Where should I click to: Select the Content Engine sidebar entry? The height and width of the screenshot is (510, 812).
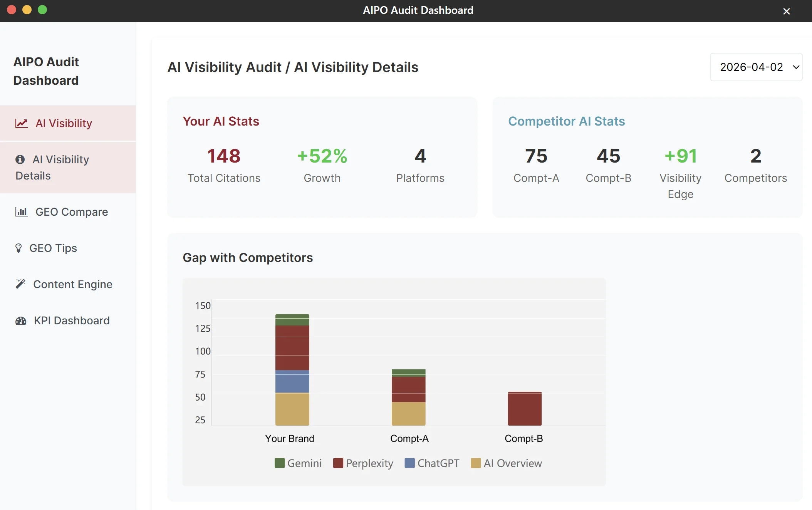(x=68, y=284)
